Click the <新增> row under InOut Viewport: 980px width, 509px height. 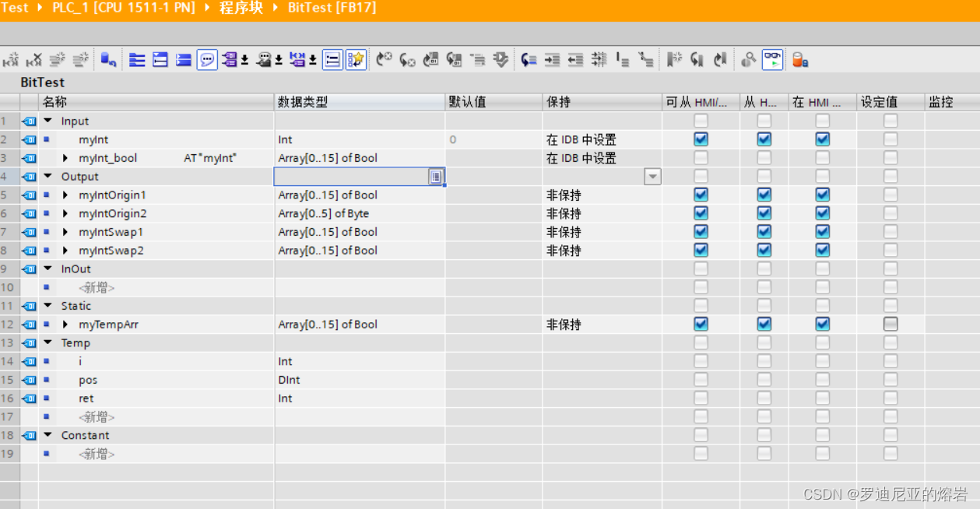(96, 287)
